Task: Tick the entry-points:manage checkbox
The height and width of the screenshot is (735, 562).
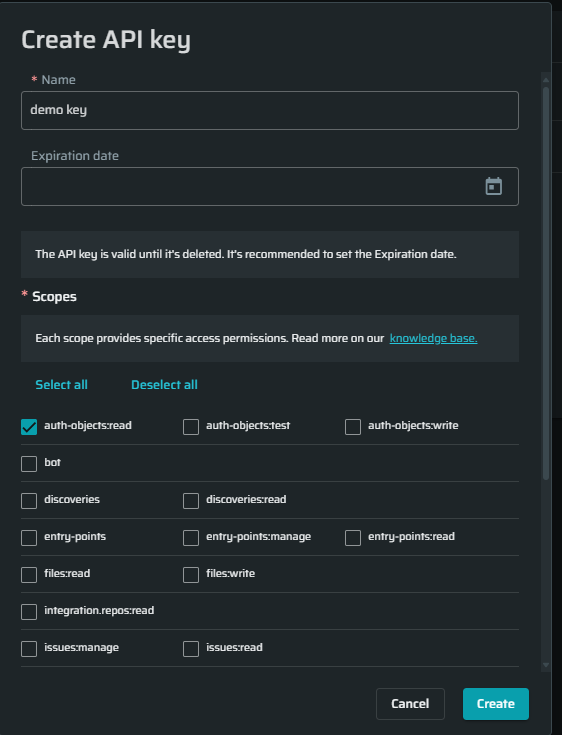Action: point(191,538)
